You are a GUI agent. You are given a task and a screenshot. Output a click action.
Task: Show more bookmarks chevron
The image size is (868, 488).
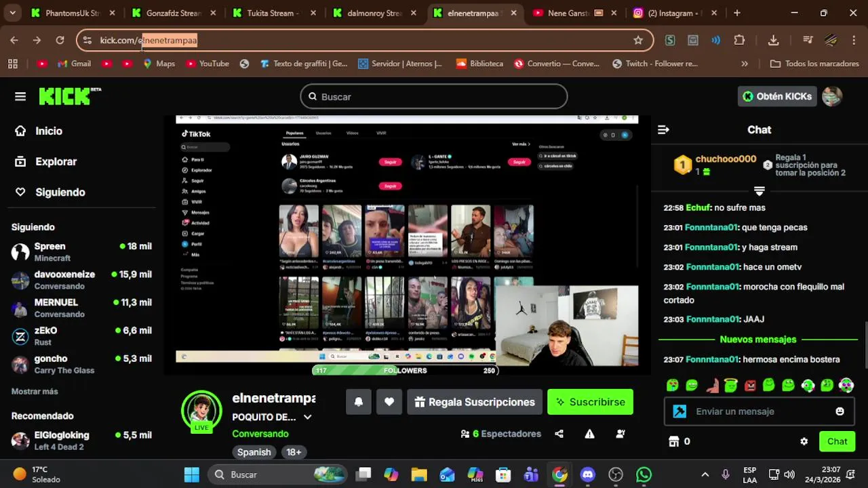(745, 64)
